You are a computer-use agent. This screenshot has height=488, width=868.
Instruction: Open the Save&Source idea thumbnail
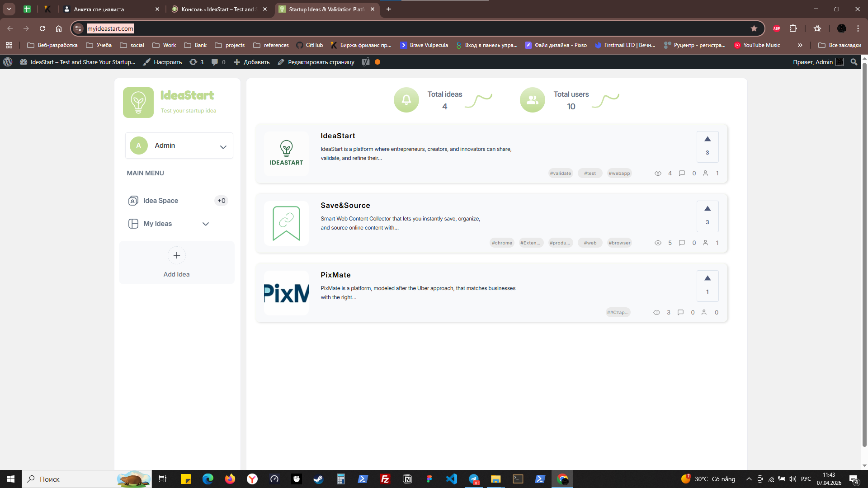pyautogui.click(x=286, y=223)
